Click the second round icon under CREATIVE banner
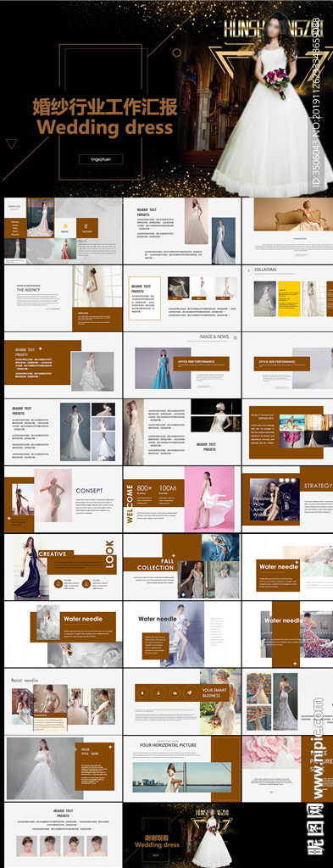The height and width of the screenshot is (868, 333). click(86, 582)
